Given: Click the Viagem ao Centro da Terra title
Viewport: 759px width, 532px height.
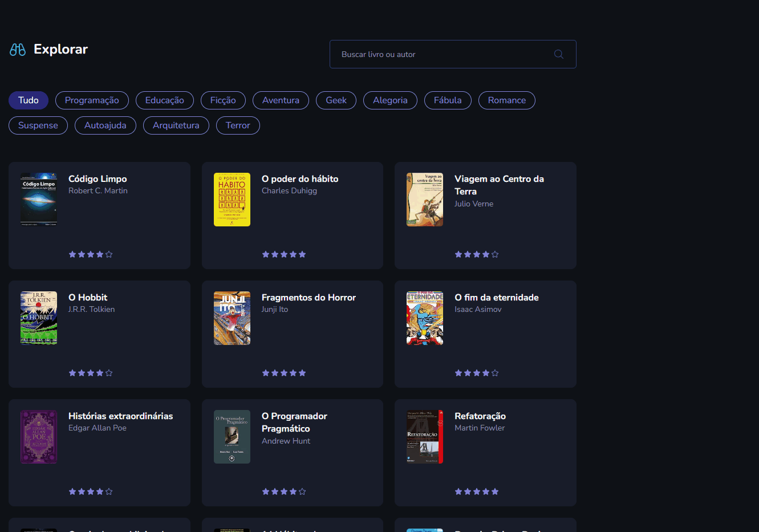Looking at the screenshot, I should point(499,185).
